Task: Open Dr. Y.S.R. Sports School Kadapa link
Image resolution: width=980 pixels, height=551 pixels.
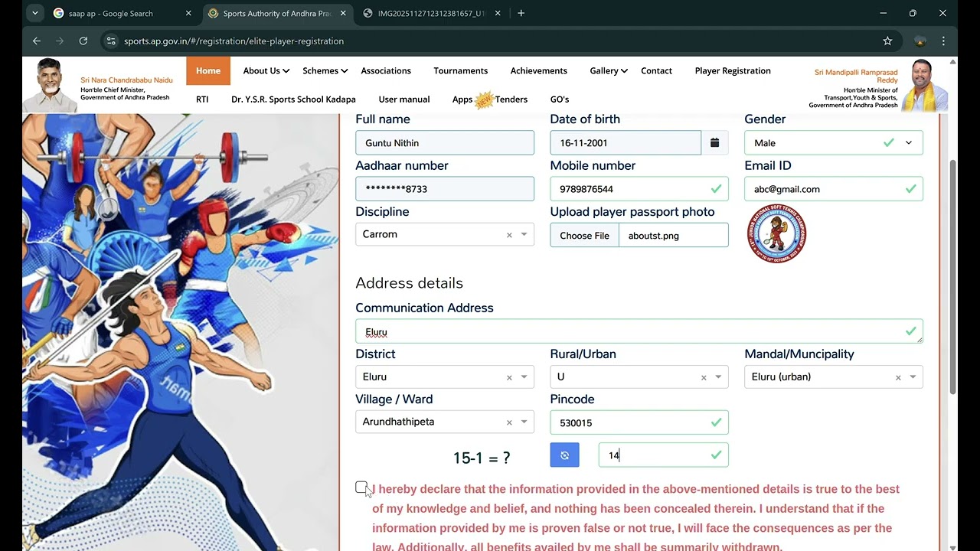Action: click(x=293, y=99)
